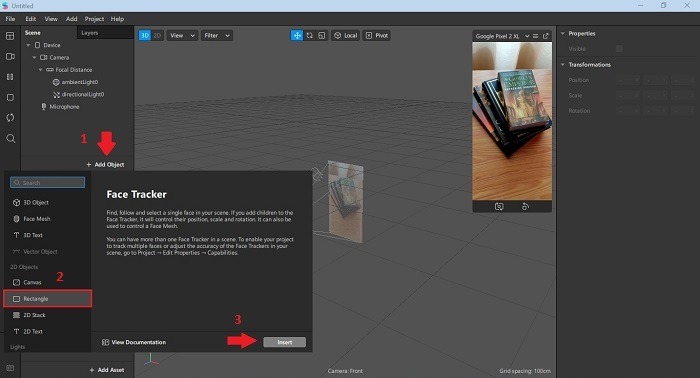Select the scale manipulator tool
The image size is (700, 378).
point(321,35)
